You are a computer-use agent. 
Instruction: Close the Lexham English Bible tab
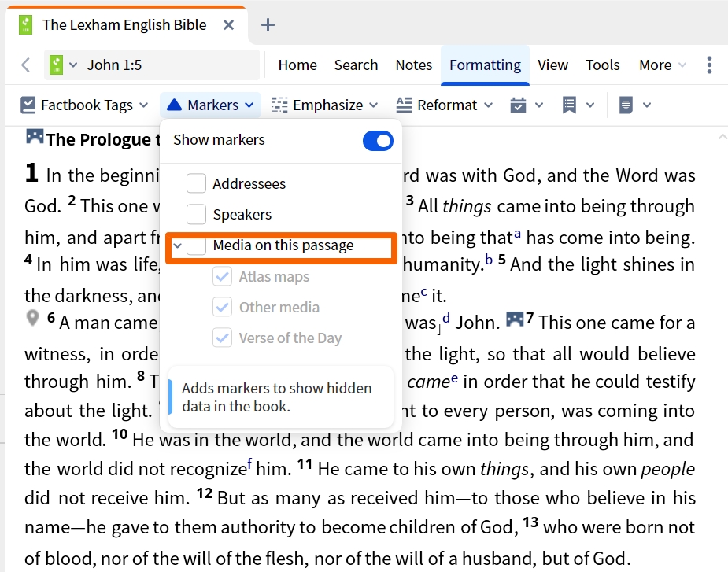(x=228, y=24)
